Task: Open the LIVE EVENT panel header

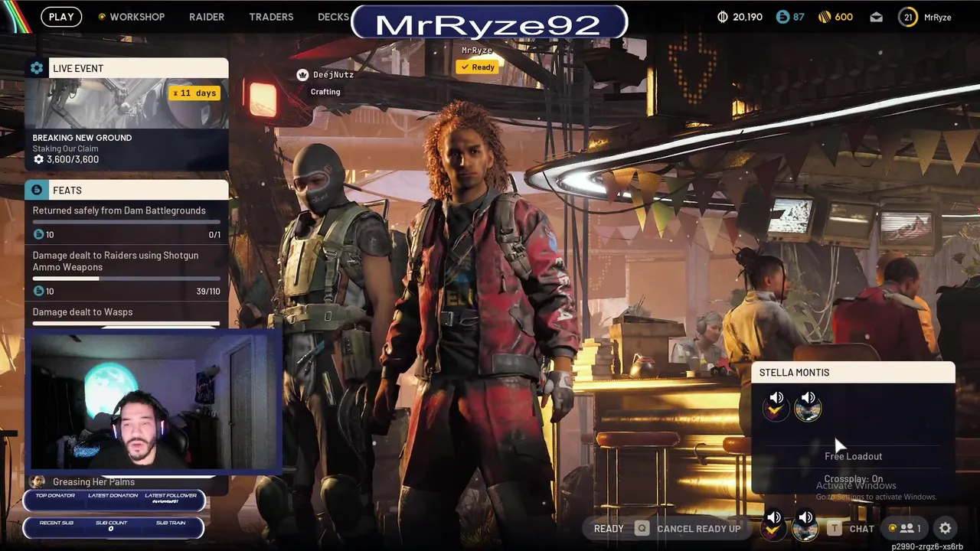Action: point(126,68)
